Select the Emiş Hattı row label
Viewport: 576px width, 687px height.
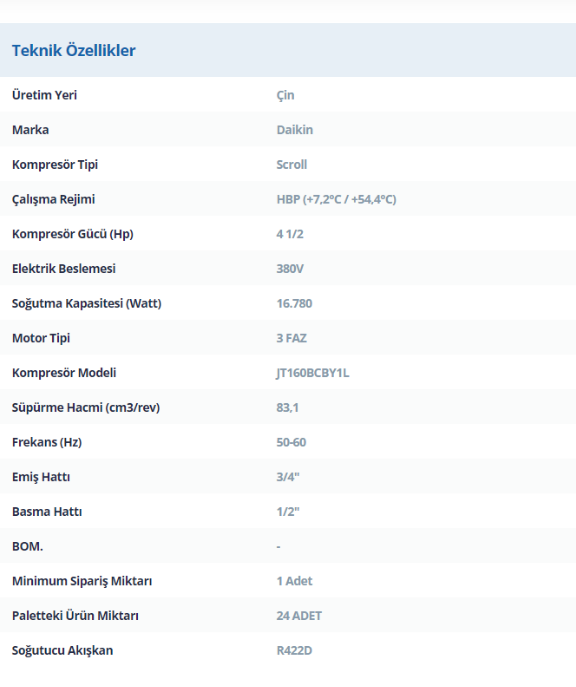click(x=41, y=477)
